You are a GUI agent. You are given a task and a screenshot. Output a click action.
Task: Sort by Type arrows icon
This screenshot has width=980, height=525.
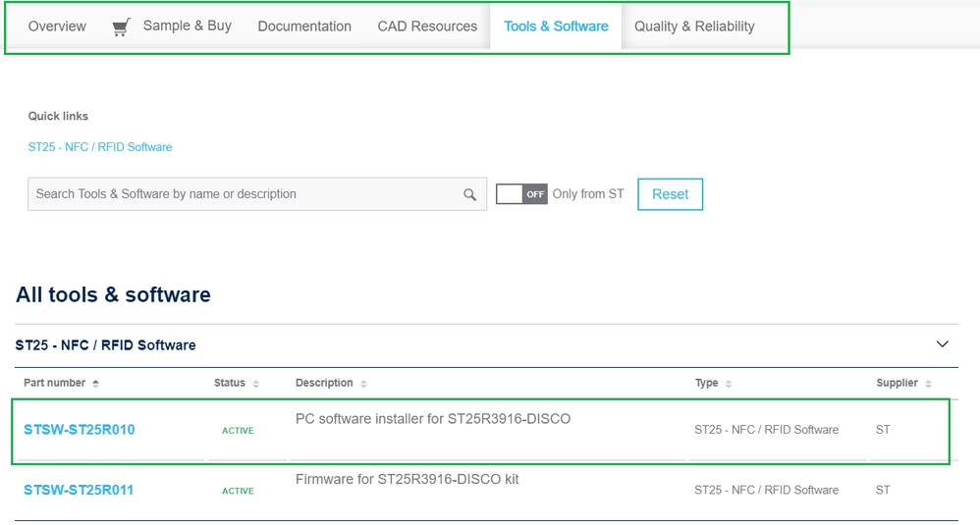point(728,384)
